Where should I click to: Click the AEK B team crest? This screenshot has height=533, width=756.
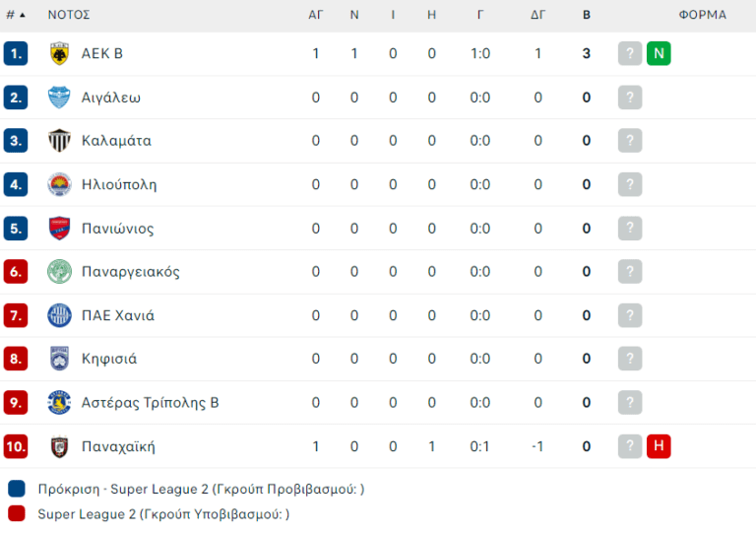(x=60, y=54)
